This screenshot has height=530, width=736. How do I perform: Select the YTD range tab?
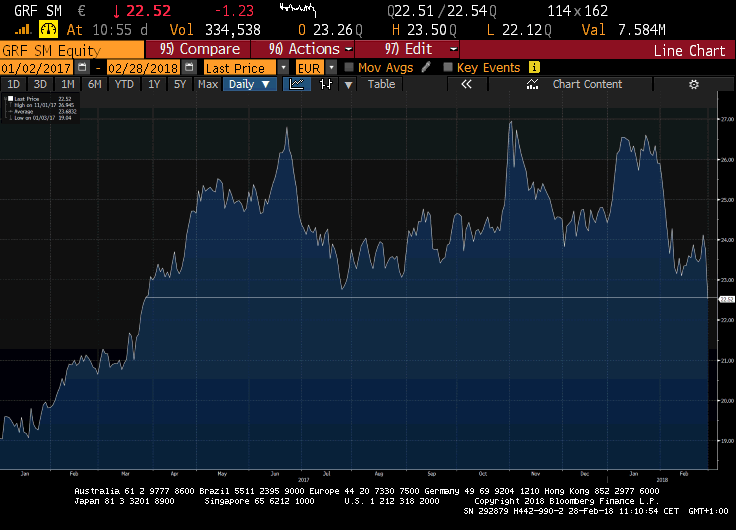124,84
